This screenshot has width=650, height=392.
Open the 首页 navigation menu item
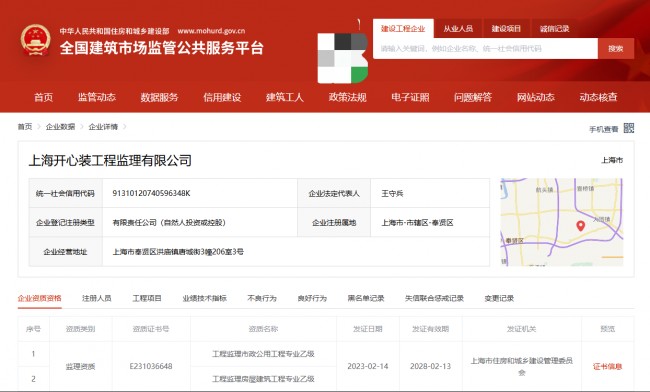click(44, 97)
